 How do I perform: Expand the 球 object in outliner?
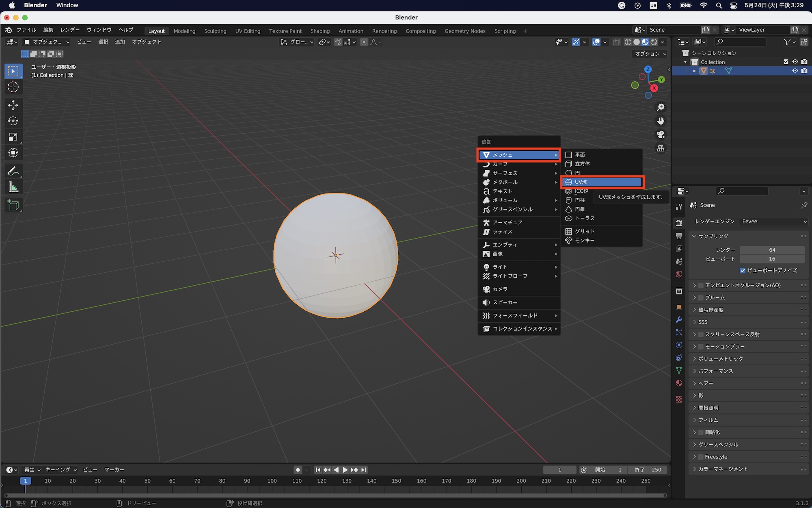pos(695,71)
